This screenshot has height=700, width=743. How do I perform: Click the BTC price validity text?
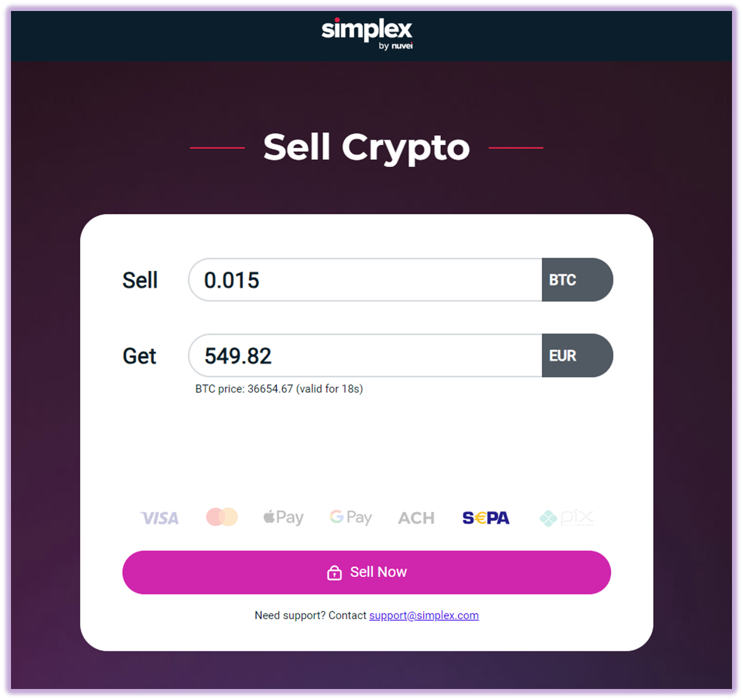pyautogui.click(x=279, y=389)
